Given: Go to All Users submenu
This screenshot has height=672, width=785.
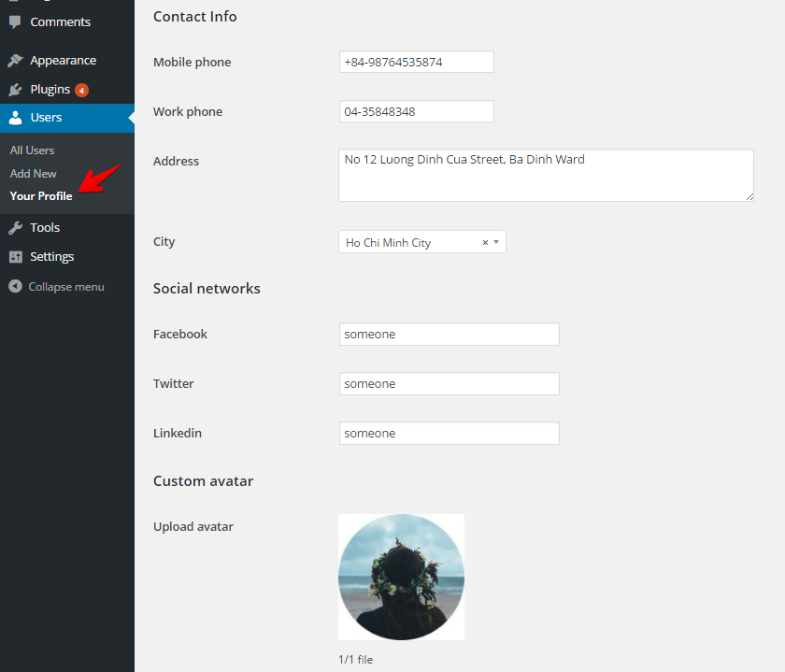Looking at the screenshot, I should (32, 150).
